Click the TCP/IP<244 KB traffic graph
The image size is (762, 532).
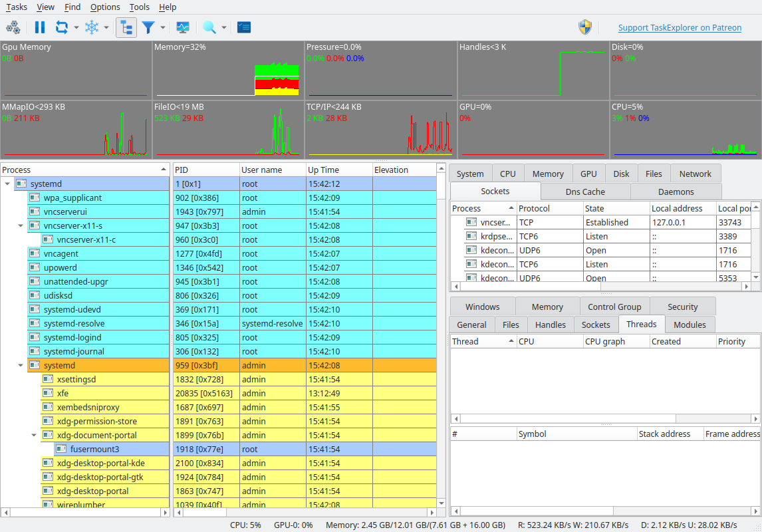coord(380,130)
